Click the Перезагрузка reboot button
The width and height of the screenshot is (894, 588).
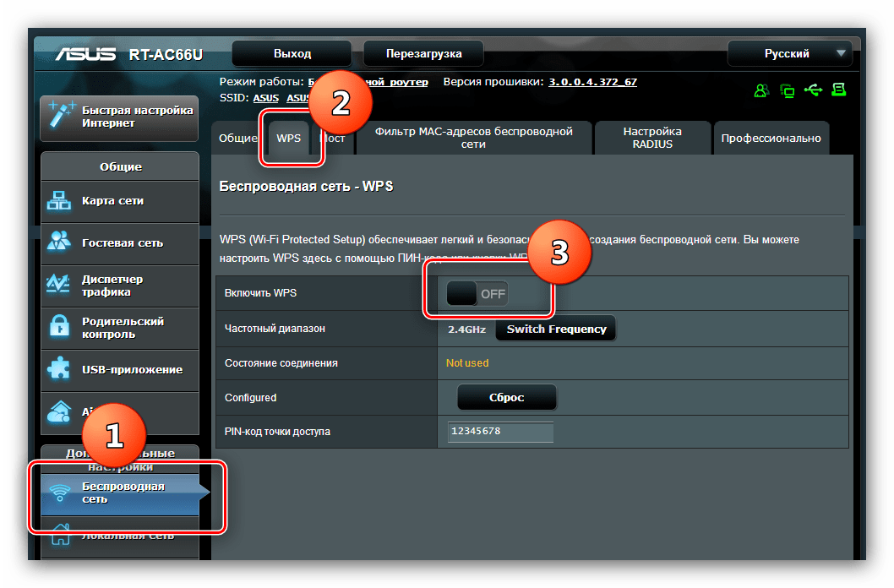pyautogui.click(x=423, y=53)
